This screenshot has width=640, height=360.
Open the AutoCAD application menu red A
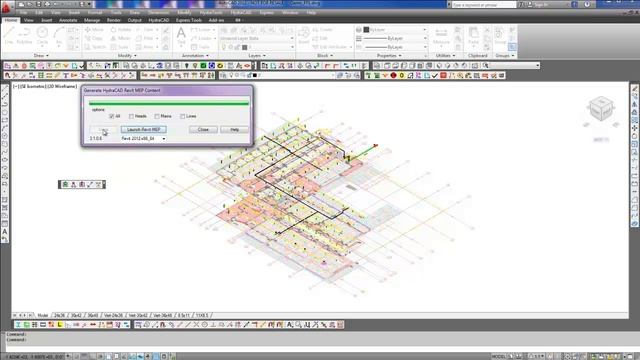[6, 7]
